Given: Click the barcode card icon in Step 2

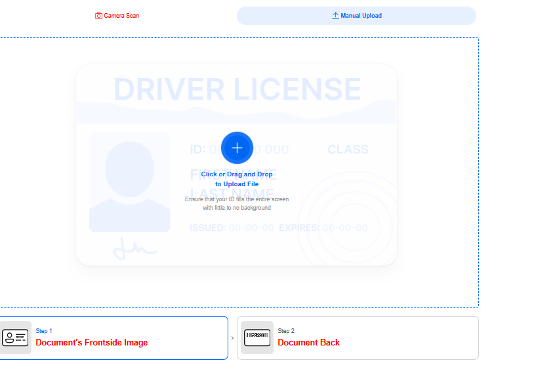Looking at the screenshot, I should point(257,338).
